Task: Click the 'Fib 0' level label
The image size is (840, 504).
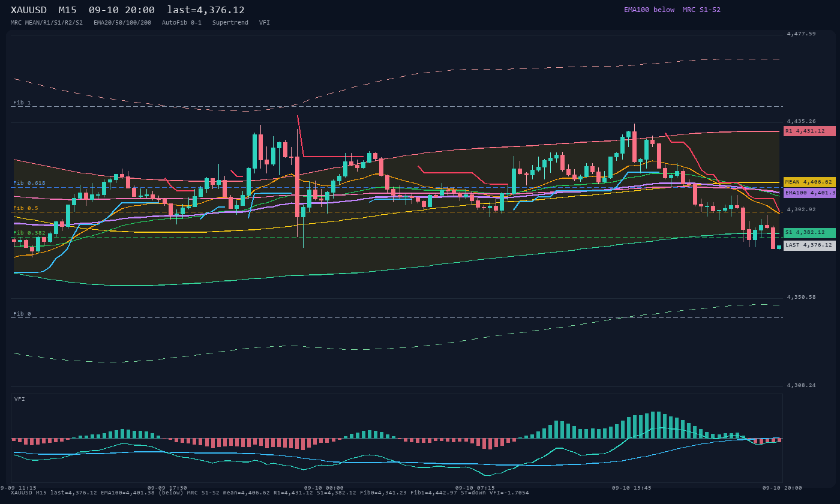Action: (x=22, y=314)
